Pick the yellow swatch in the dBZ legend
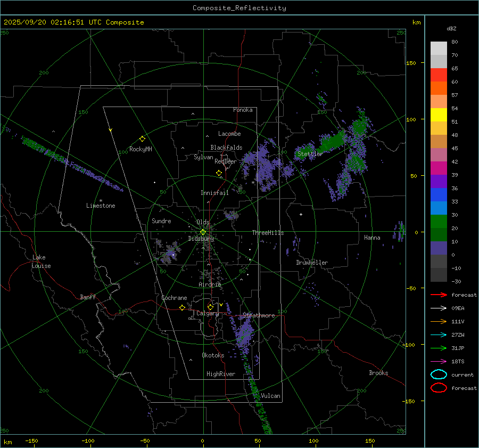Viewport: 479px width, 448px height. pyautogui.click(x=439, y=115)
